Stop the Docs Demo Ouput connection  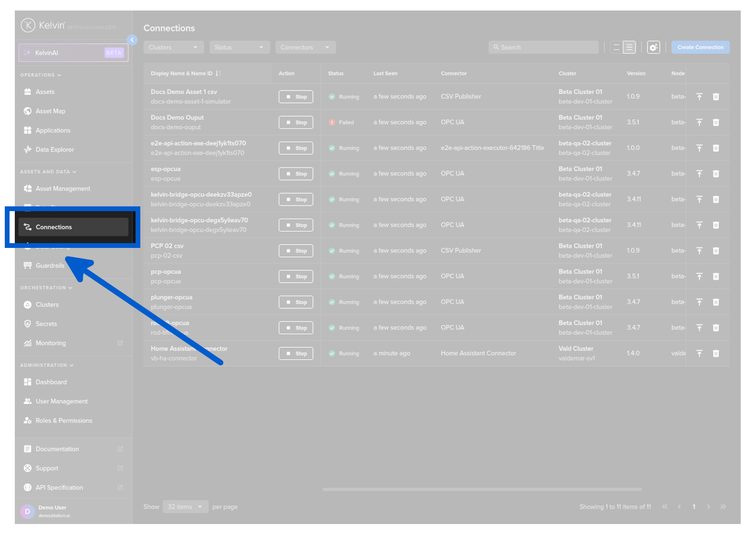[x=296, y=123]
